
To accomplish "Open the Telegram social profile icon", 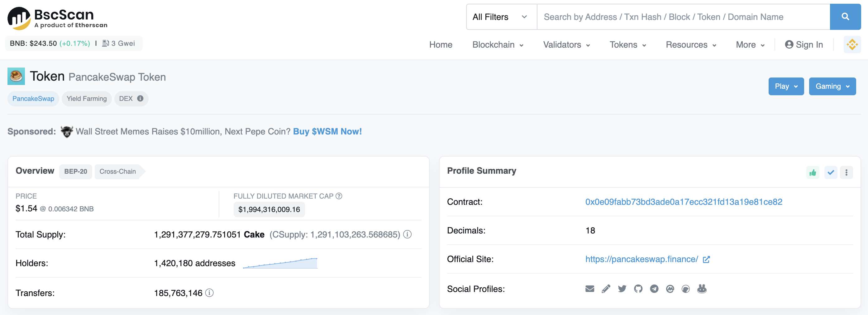I will [x=654, y=289].
